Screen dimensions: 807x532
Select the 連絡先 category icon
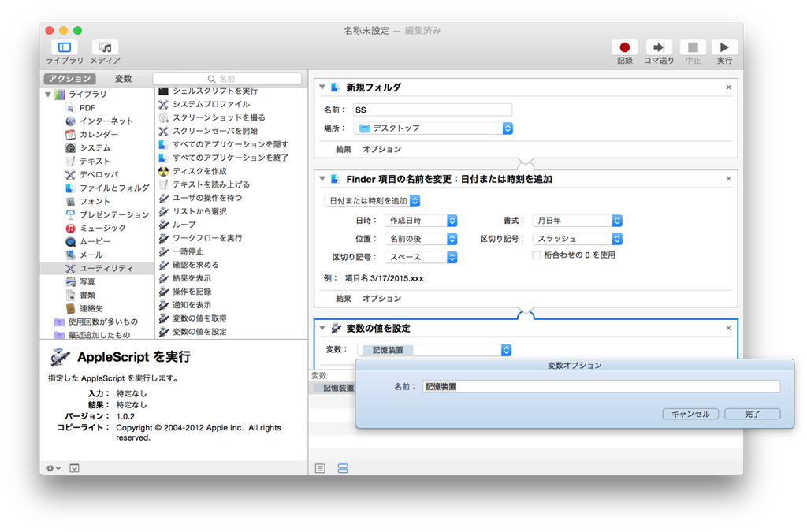(70, 308)
